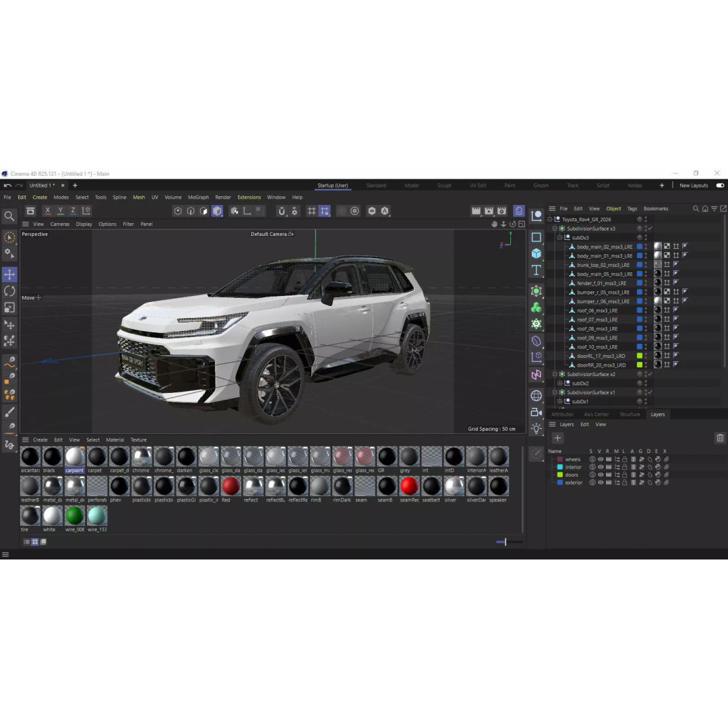Toggle SubdivisionSurface x3 enable checkmark
This screenshot has width=728, height=728.
click(650, 229)
